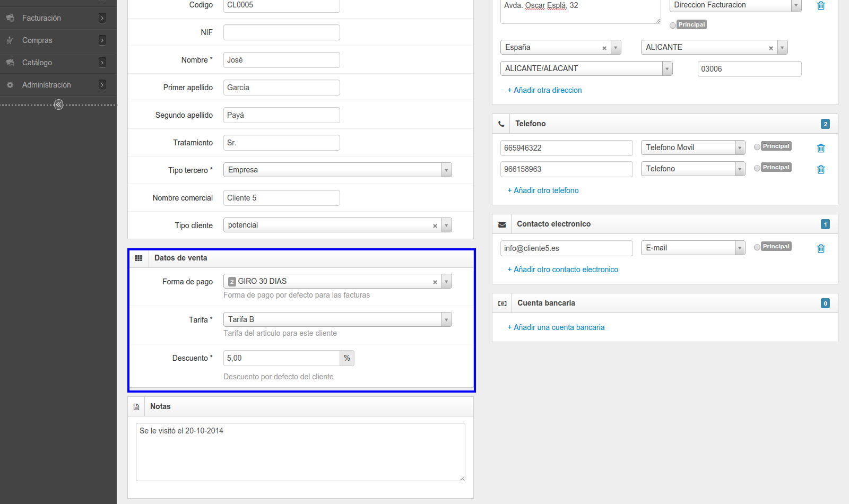The image size is (849, 504).
Task: Click the empty NIF input field
Action: pyautogui.click(x=282, y=32)
